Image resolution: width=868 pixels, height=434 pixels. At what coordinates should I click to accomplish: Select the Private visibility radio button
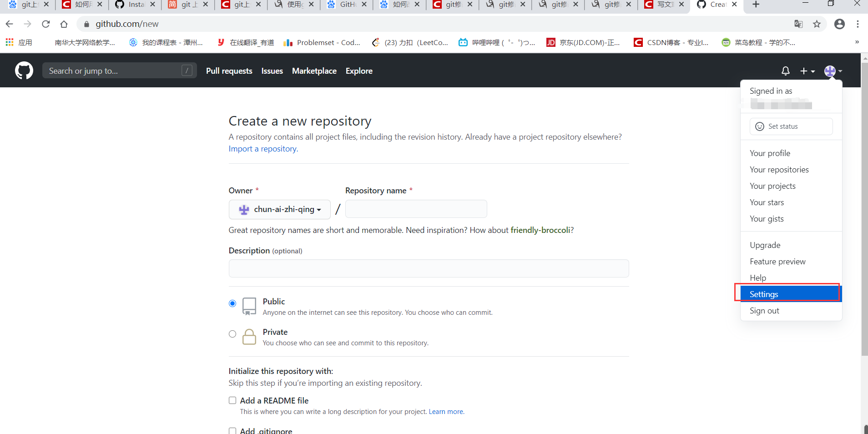pos(232,334)
